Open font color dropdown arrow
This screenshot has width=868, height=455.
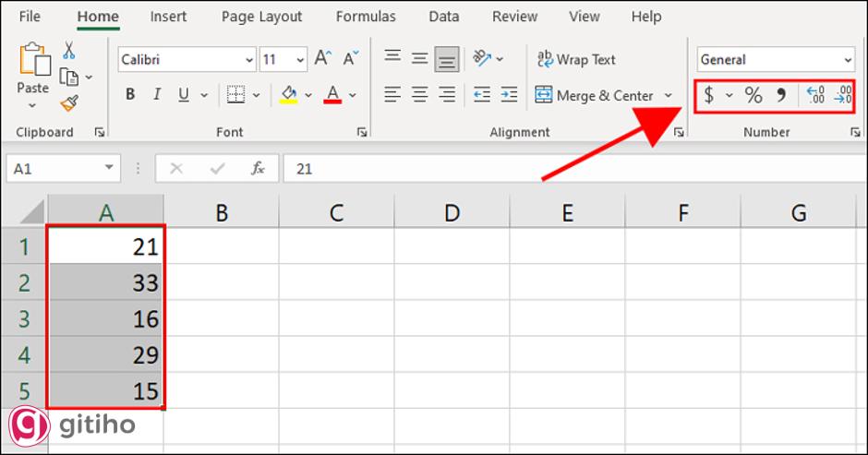353,95
